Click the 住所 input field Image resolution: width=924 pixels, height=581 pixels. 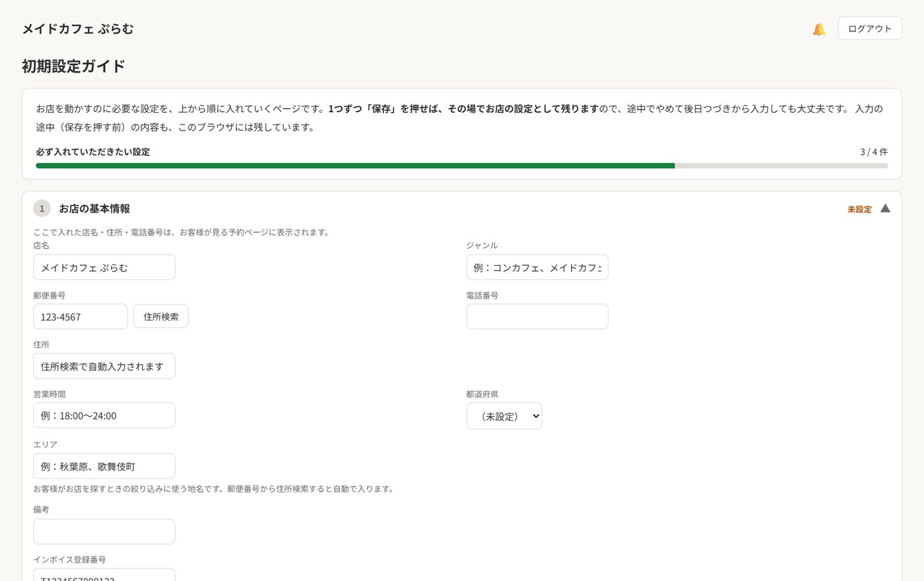tap(104, 366)
